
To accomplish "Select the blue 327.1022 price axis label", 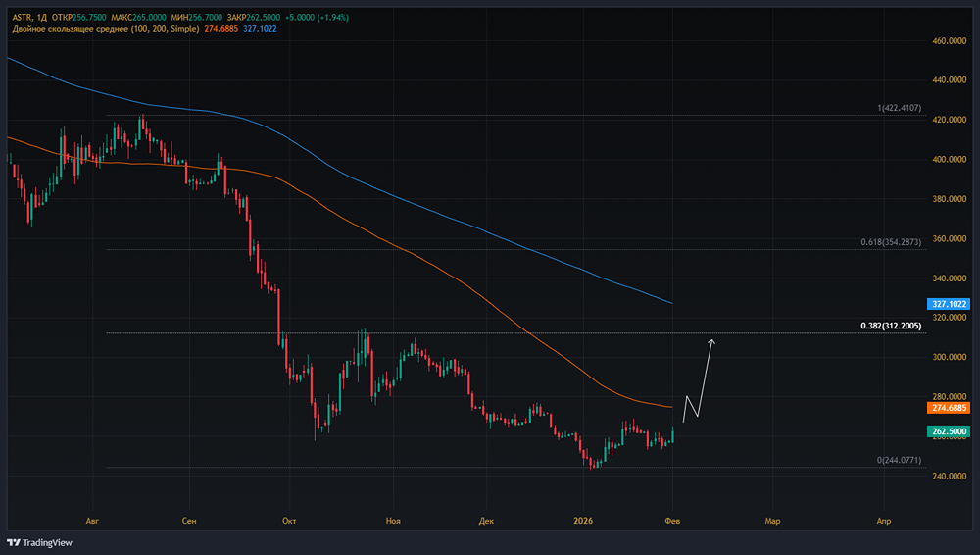I will 949,304.
